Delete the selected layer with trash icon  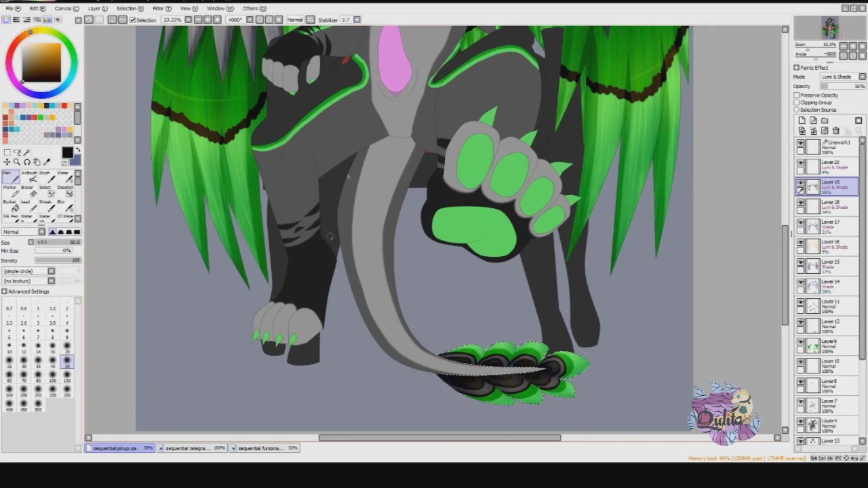pyautogui.click(x=835, y=131)
